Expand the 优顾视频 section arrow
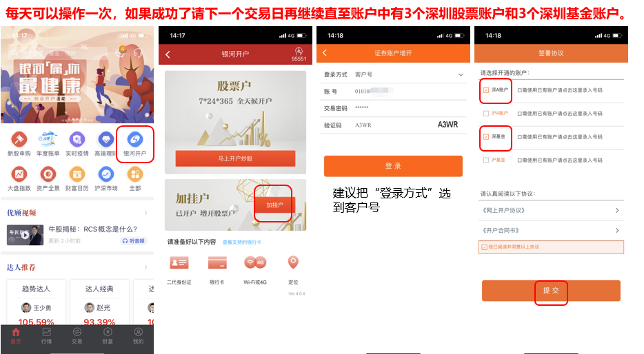The height and width of the screenshot is (354, 644). pos(145,213)
